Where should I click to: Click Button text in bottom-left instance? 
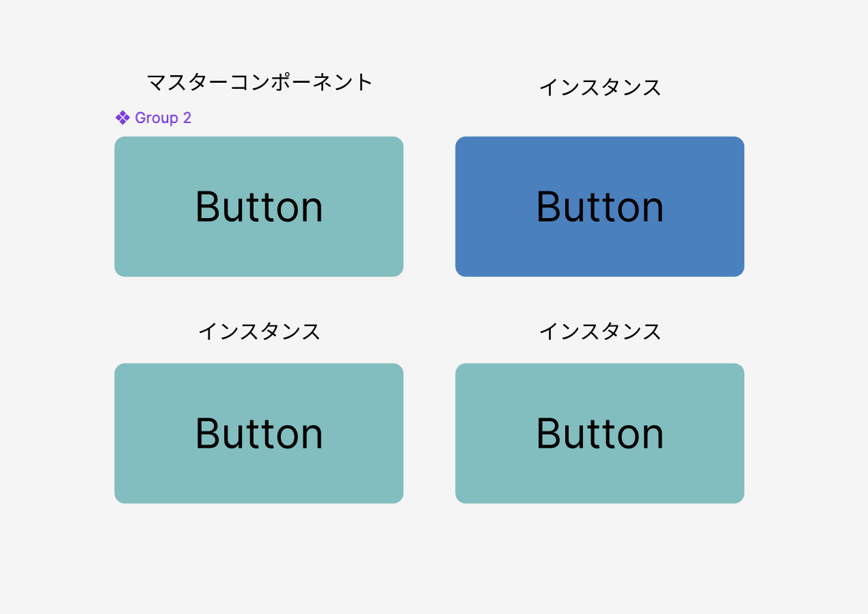click(x=259, y=433)
